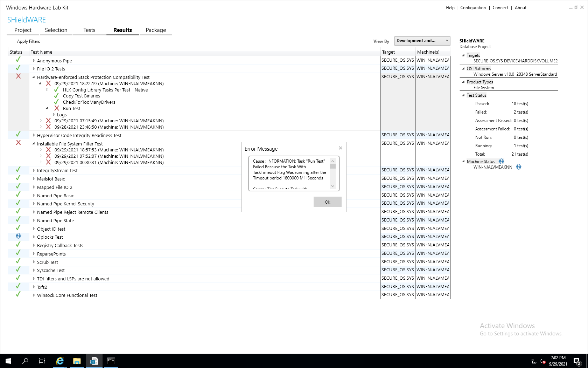Switch to the Package tab
Image resolution: width=588 pixels, height=368 pixels.
click(x=155, y=30)
